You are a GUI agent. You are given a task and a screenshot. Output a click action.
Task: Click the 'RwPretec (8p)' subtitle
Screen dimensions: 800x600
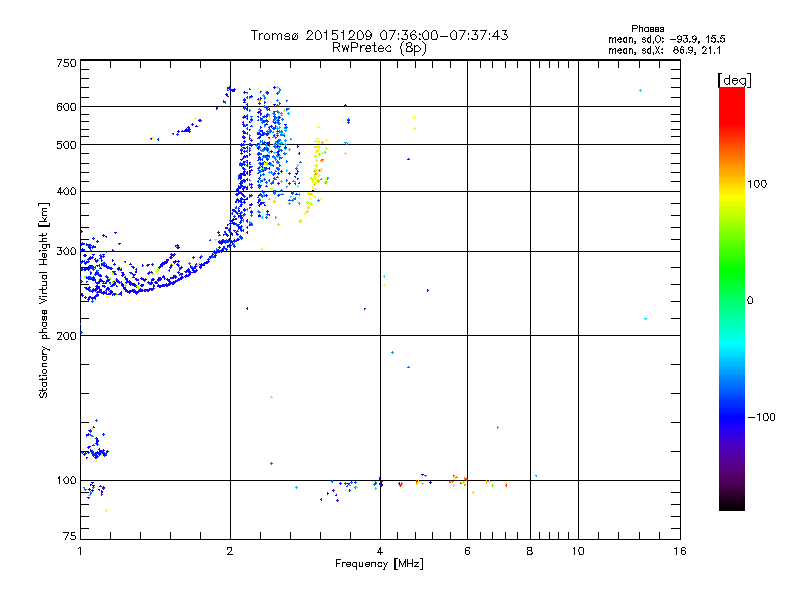click(379, 48)
